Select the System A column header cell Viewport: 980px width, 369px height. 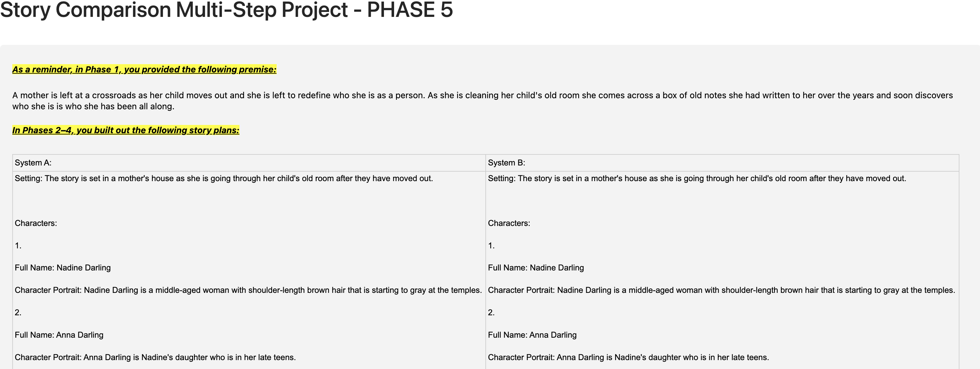click(x=249, y=163)
